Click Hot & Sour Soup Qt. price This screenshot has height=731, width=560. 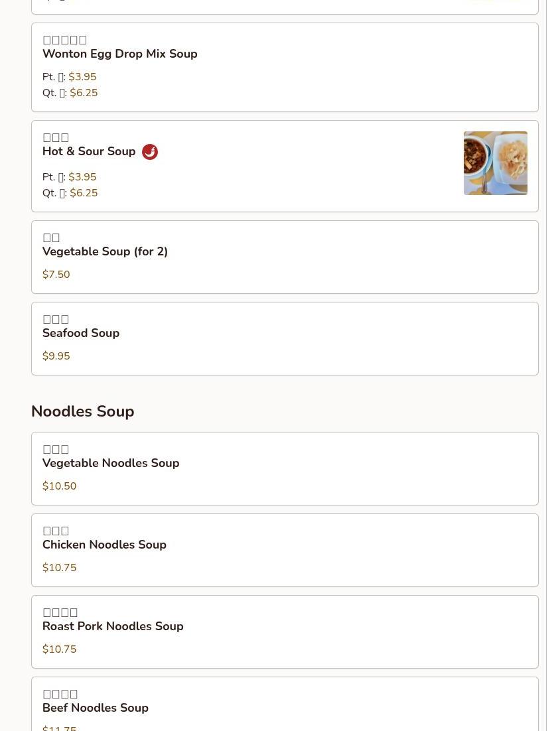coord(84,192)
